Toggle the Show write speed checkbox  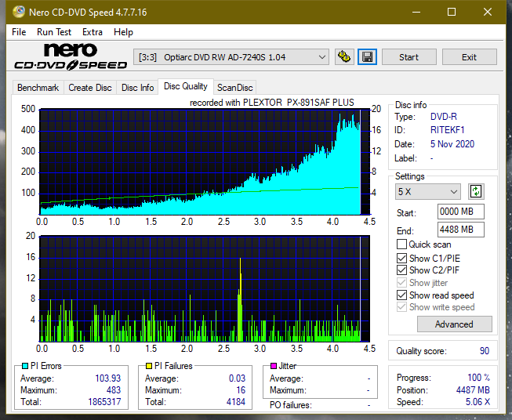click(401, 307)
